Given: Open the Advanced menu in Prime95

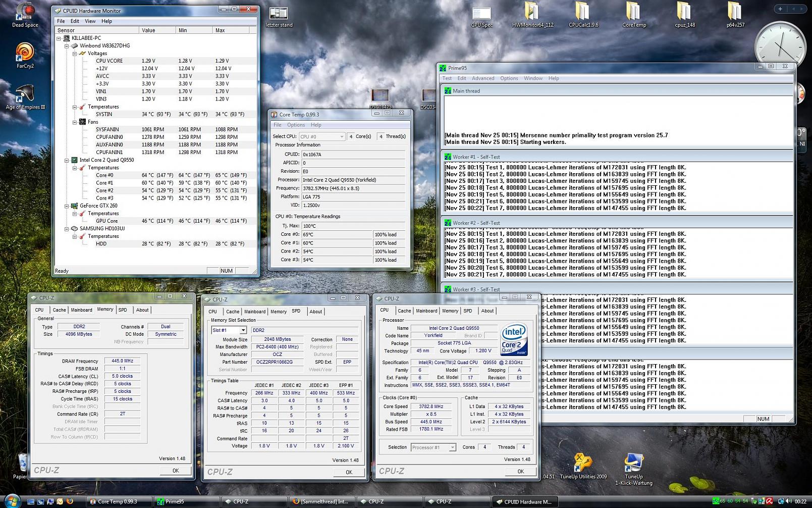Looking at the screenshot, I should [x=483, y=78].
